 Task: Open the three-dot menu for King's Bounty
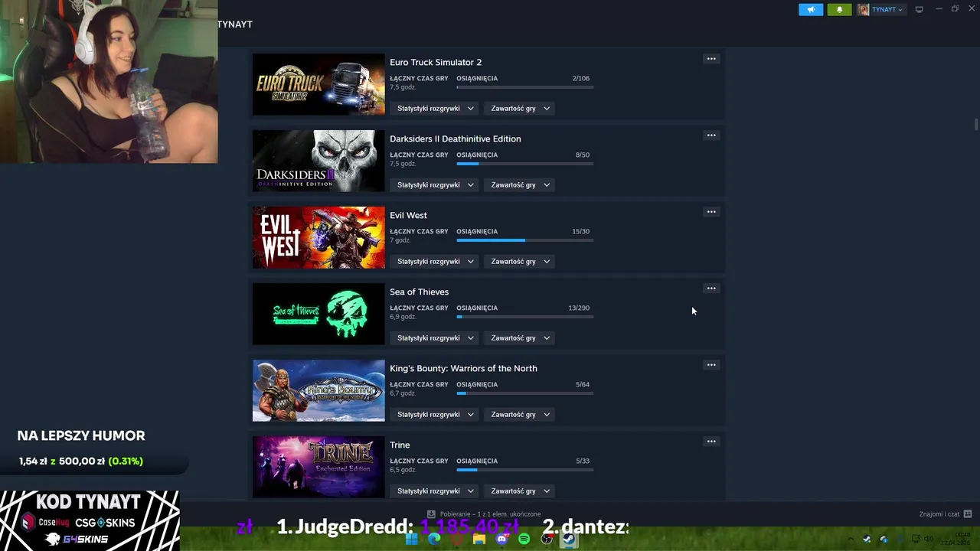point(711,365)
